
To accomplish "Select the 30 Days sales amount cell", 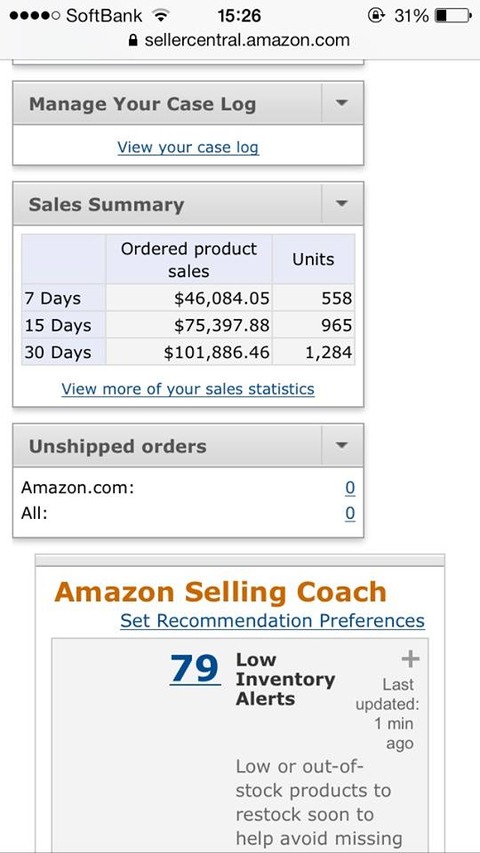I will (x=189, y=352).
